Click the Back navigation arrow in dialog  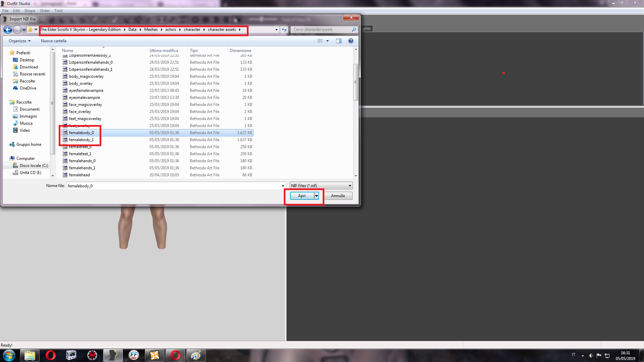[8, 29]
